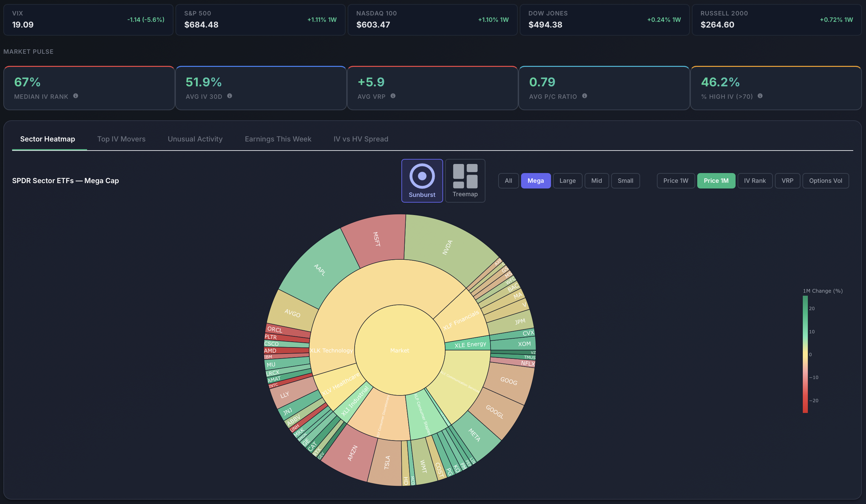Click the info icon beside AVG VRP
Screen dimensions: 866x504
(x=393, y=96)
